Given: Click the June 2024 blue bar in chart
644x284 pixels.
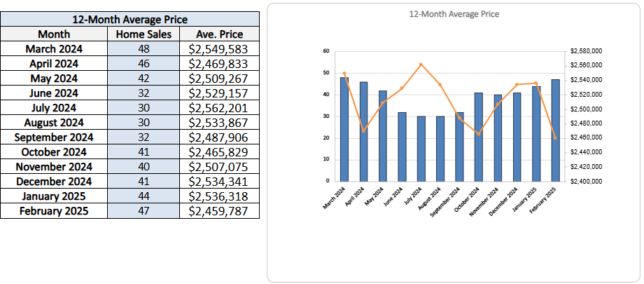Looking at the screenshot, I should coord(402,147).
